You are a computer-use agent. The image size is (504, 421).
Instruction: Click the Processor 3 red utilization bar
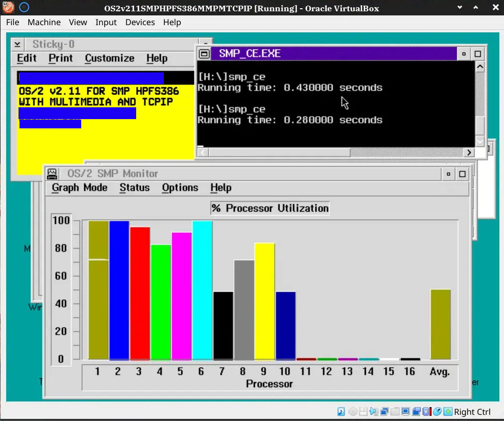pyautogui.click(x=140, y=293)
